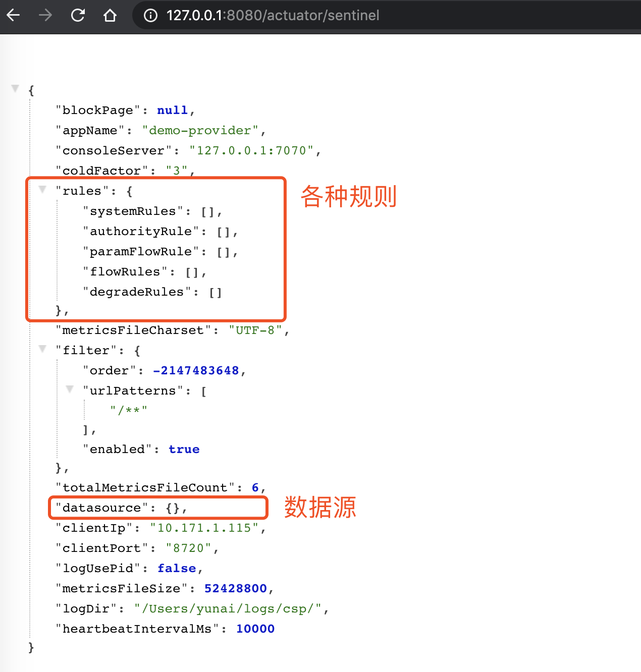Click the forward navigation arrow
641x672 pixels.
pos(45,16)
